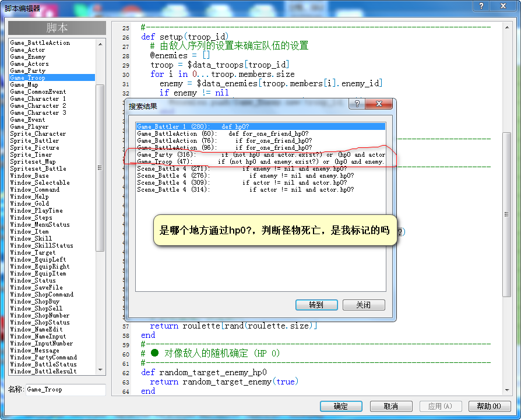Viewport: 521px width, 420px height.
Task: Click the 关闭 (Close) button
Action: pos(364,305)
